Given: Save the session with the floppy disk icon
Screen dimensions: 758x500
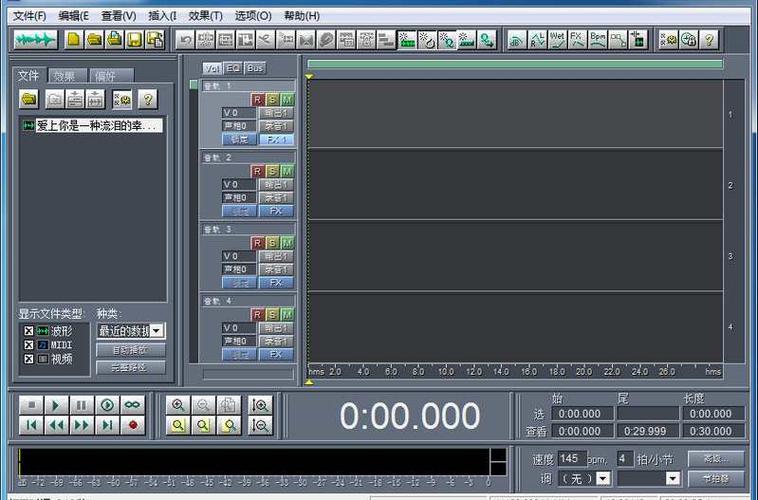Looking at the screenshot, I should pyautogui.click(x=135, y=40).
